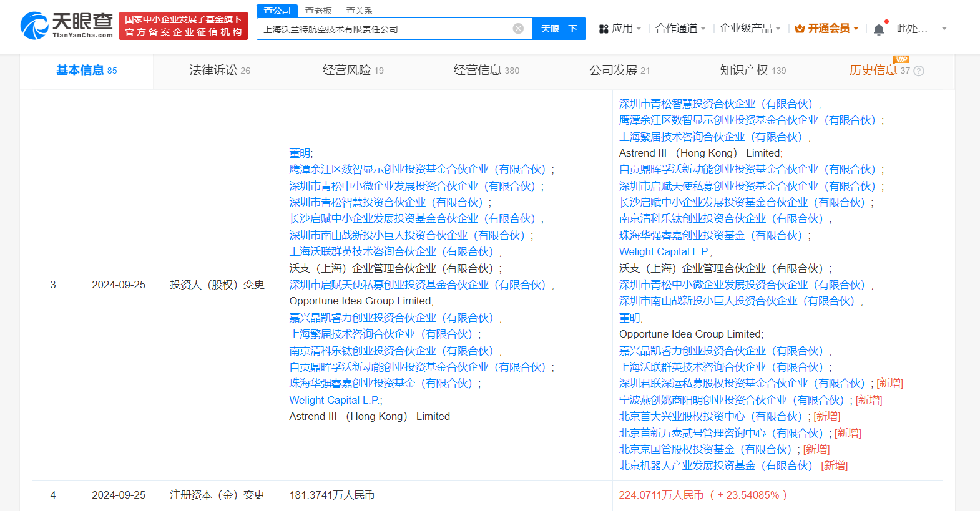Image resolution: width=980 pixels, height=511 pixels.
Task: Select the 查老板 search tab
Action: coord(318,11)
